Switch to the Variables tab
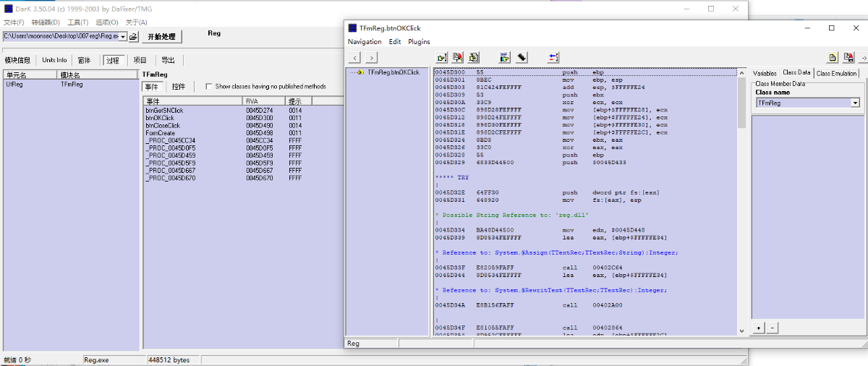 point(765,73)
